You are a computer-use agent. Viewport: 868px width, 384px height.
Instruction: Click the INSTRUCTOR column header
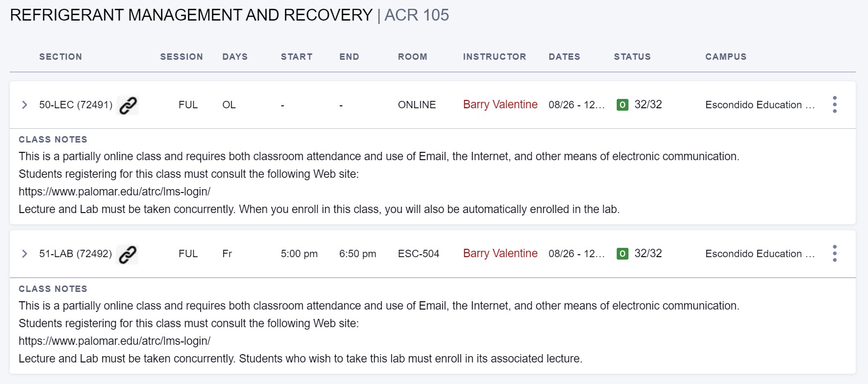click(494, 57)
